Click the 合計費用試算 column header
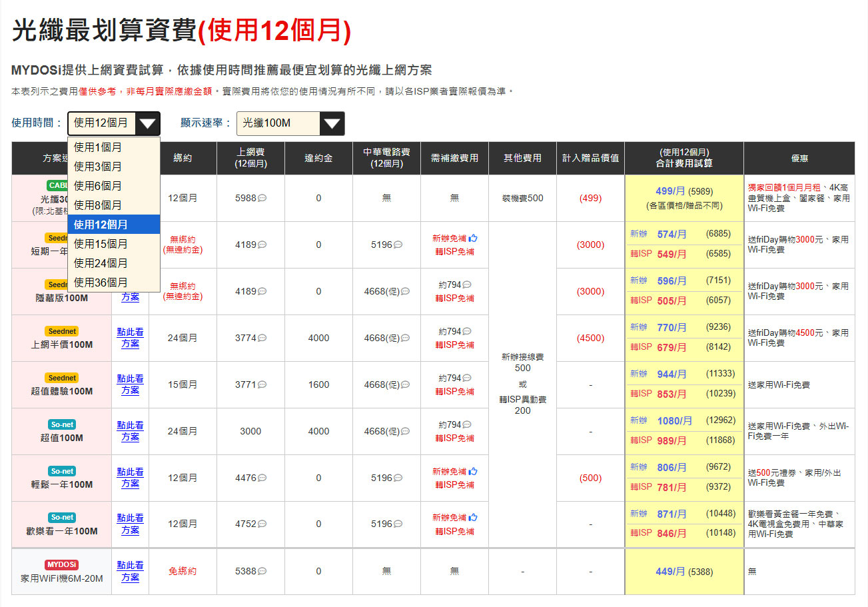Viewport: 868px width, 607px height. [x=684, y=158]
